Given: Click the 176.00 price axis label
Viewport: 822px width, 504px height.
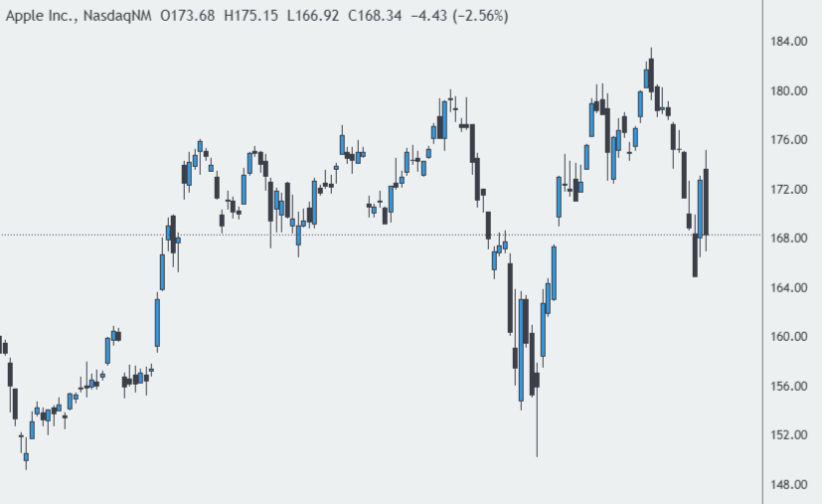Looking at the screenshot, I should pyautogui.click(x=788, y=139).
